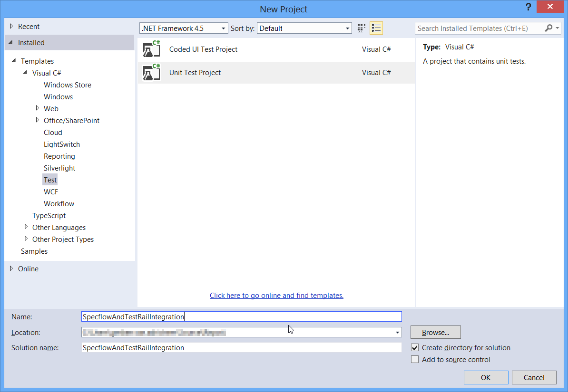Click the Unit Test Project icon
The image size is (568, 392).
(152, 73)
